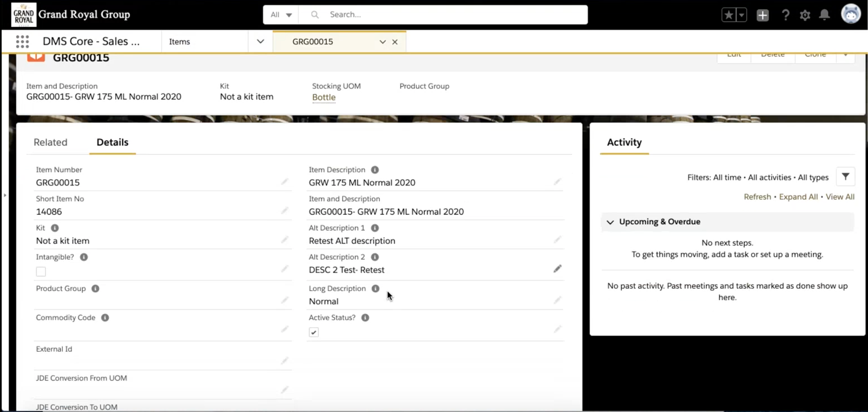Show Commodity Code info icon
Viewport: 868px width, 412px height.
click(105, 317)
